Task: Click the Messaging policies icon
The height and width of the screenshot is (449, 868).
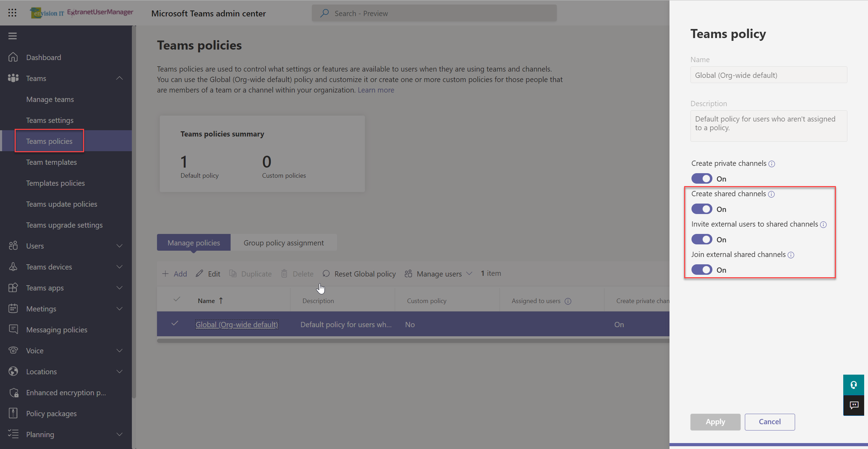Action: [13, 329]
